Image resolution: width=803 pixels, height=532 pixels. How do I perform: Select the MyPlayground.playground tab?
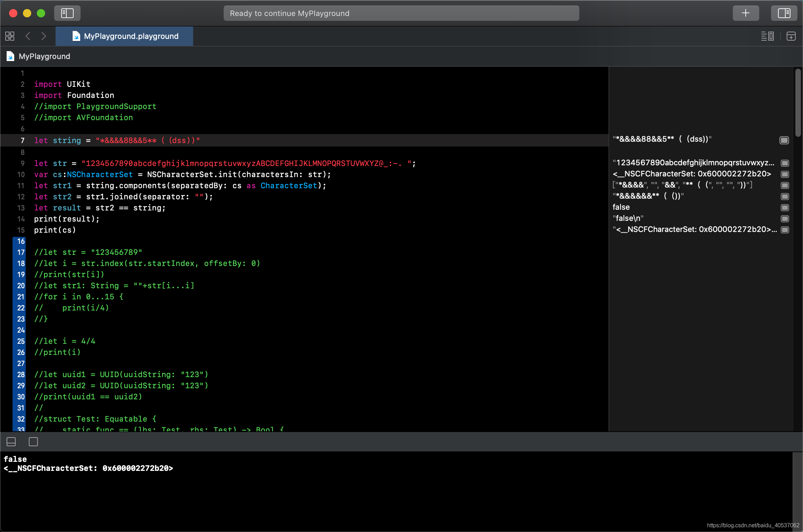tap(124, 36)
